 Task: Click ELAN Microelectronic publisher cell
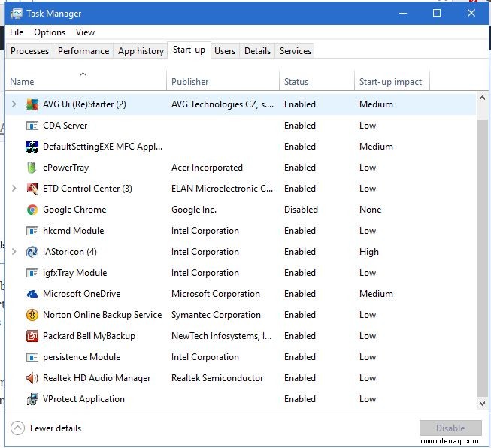point(222,189)
